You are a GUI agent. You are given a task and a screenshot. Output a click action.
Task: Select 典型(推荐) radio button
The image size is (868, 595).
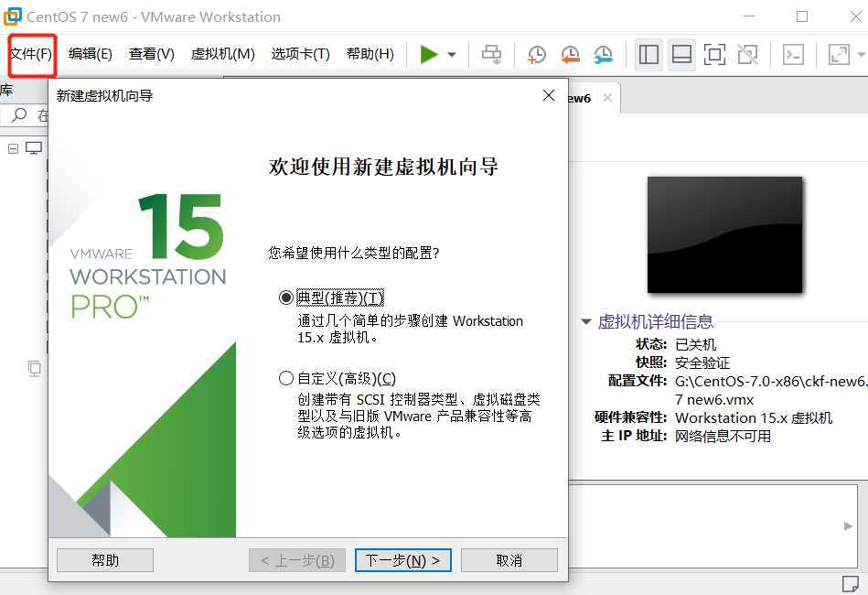(285, 297)
